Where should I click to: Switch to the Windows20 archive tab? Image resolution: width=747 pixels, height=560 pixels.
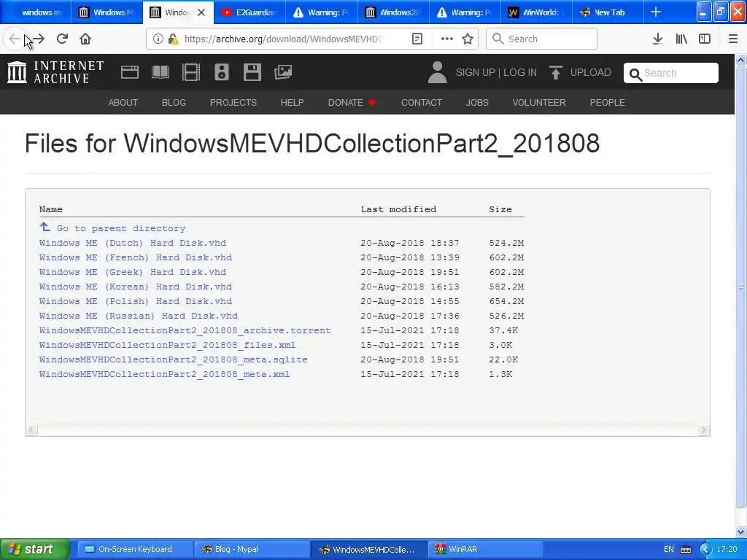pyautogui.click(x=393, y=12)
